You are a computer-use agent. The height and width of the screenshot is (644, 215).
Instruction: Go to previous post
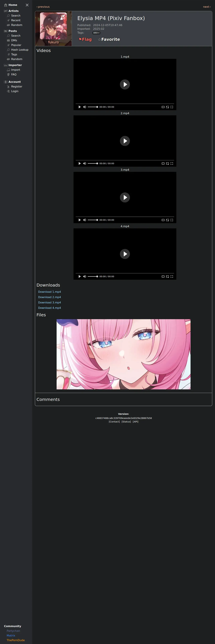pyautogui.click(x=43, y=7)
